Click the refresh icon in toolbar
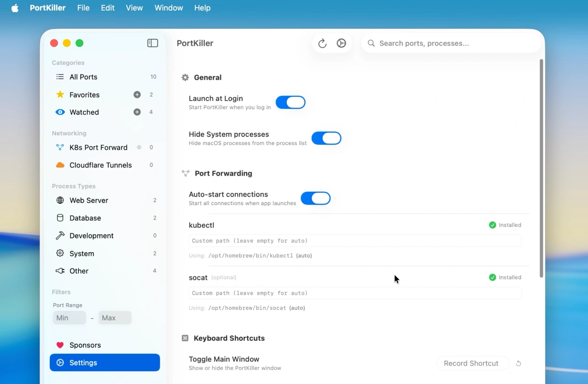588x384 pixels. [322, 43]
